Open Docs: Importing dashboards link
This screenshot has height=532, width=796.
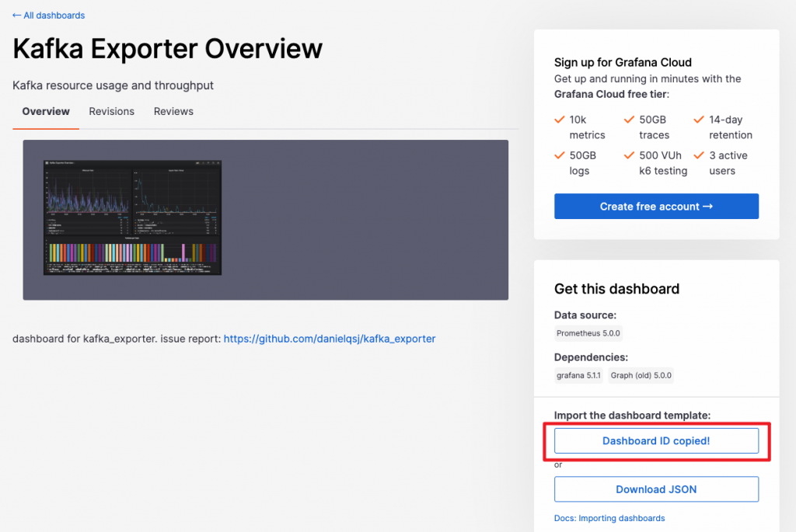[609, 518]
